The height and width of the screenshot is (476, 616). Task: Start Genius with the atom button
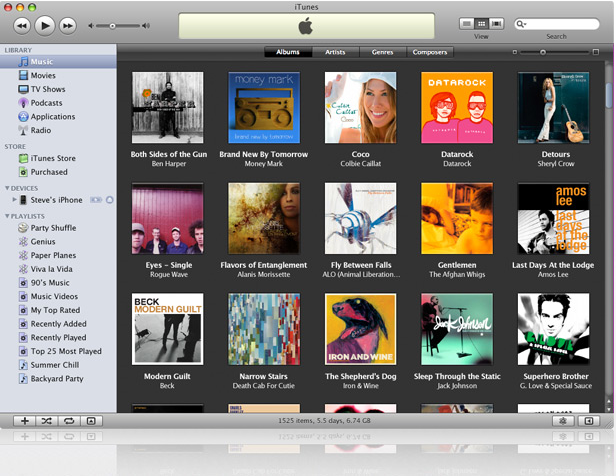[563, 421]
